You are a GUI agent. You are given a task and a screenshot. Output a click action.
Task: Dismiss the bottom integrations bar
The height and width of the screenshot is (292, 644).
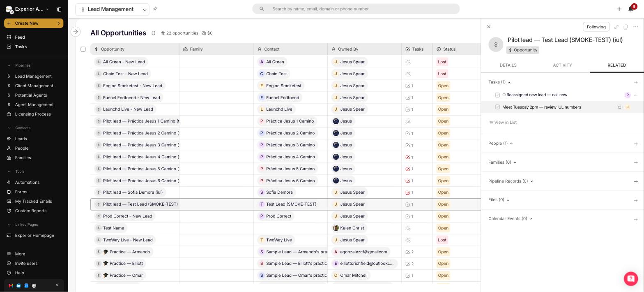click(57, 285)
